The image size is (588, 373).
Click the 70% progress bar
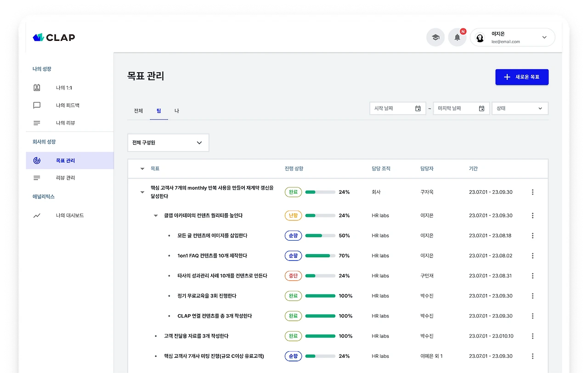point(320,255)
